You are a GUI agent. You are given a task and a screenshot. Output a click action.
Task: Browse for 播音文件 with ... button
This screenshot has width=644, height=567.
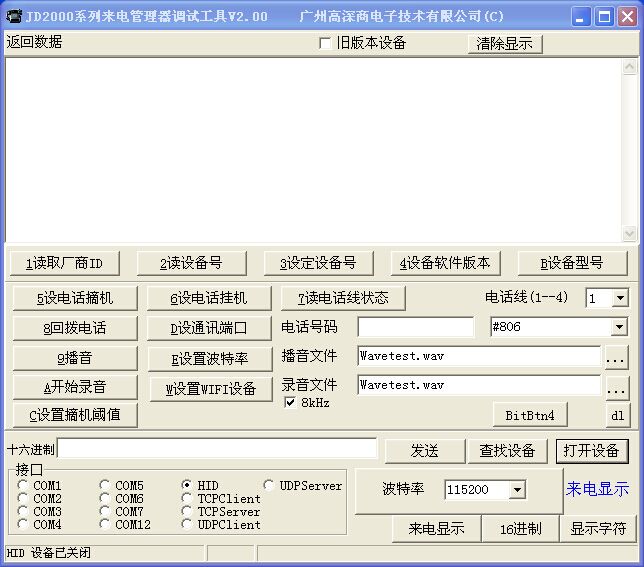click(616, 357)
